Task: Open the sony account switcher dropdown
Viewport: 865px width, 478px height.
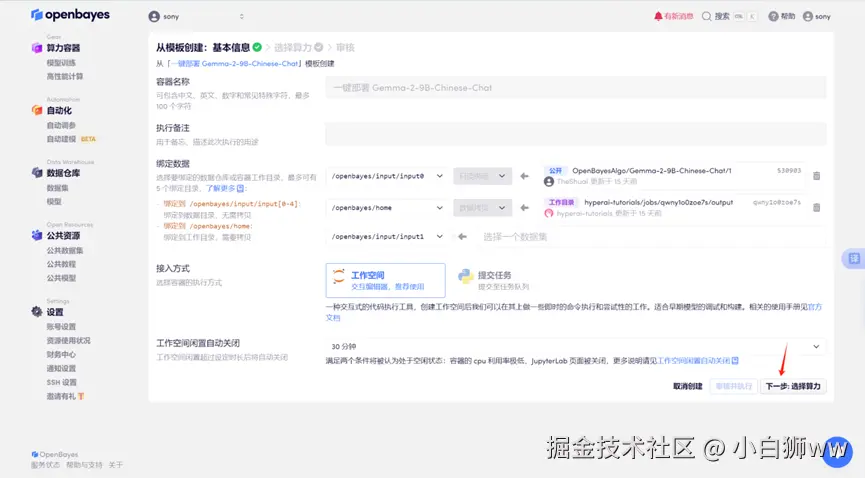Action: coord(196,17)
